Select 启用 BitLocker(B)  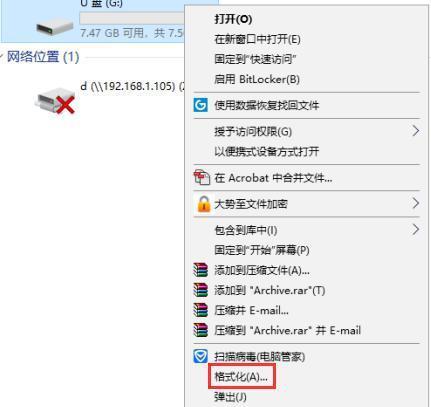pos(257,79)
